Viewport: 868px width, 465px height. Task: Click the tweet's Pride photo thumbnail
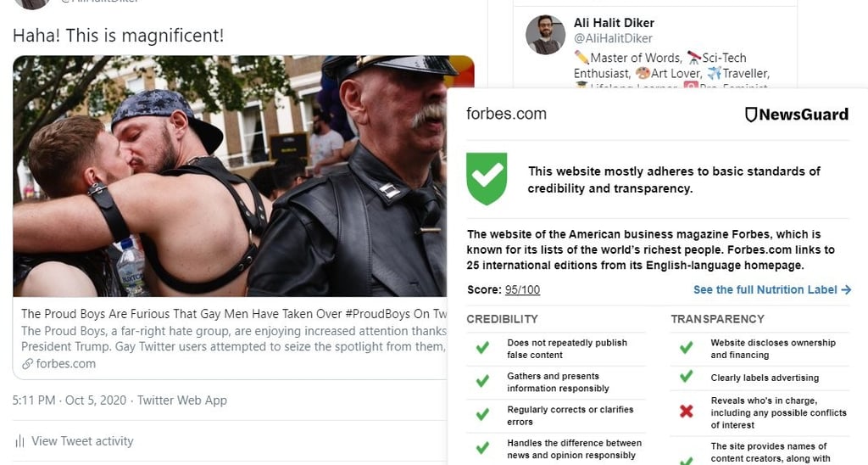pos(230,176)
